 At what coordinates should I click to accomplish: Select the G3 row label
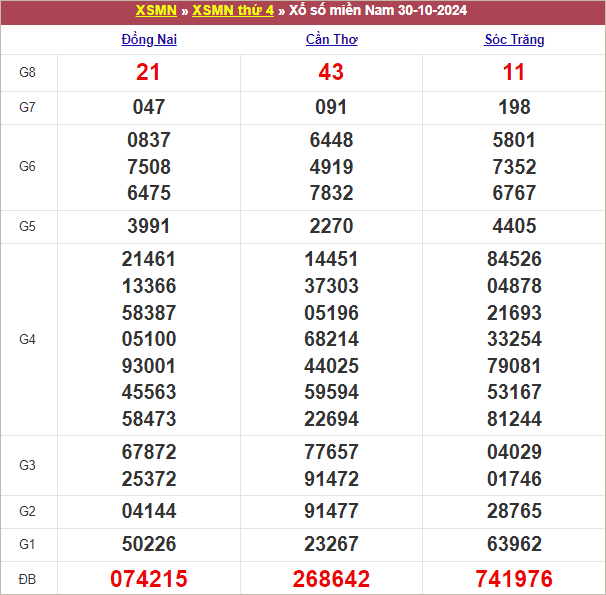point(27,465)
